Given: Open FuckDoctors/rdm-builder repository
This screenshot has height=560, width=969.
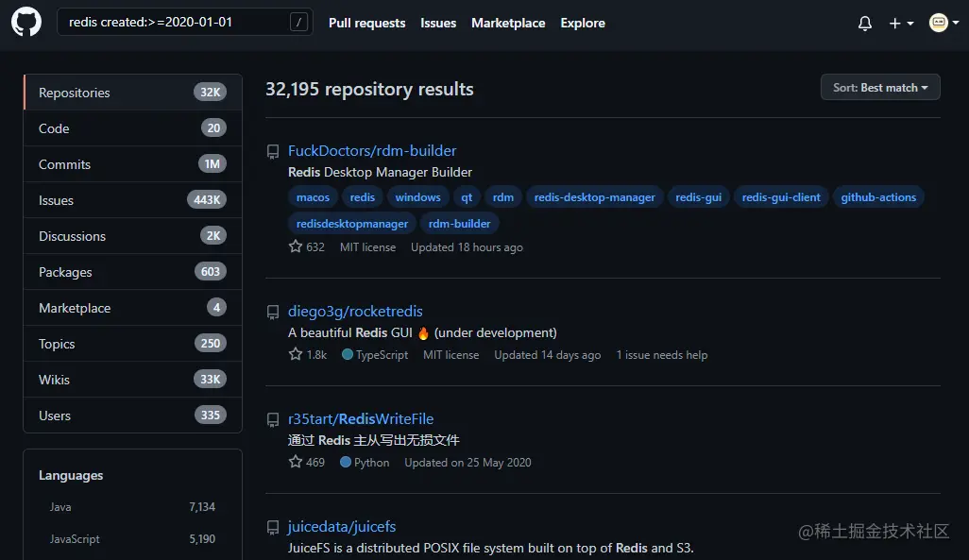Looking at the screenshot, I should [372, 151].
